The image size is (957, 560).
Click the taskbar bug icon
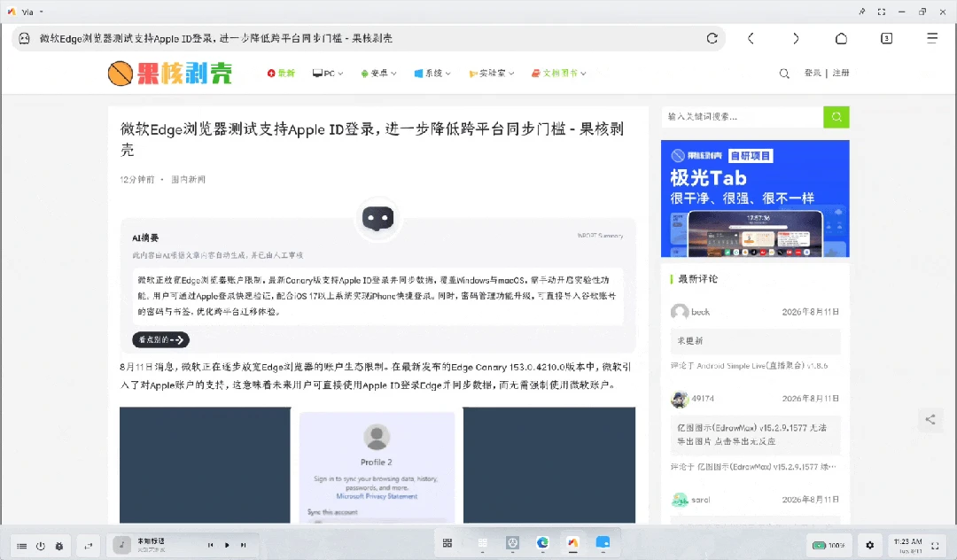pos(59,546)
